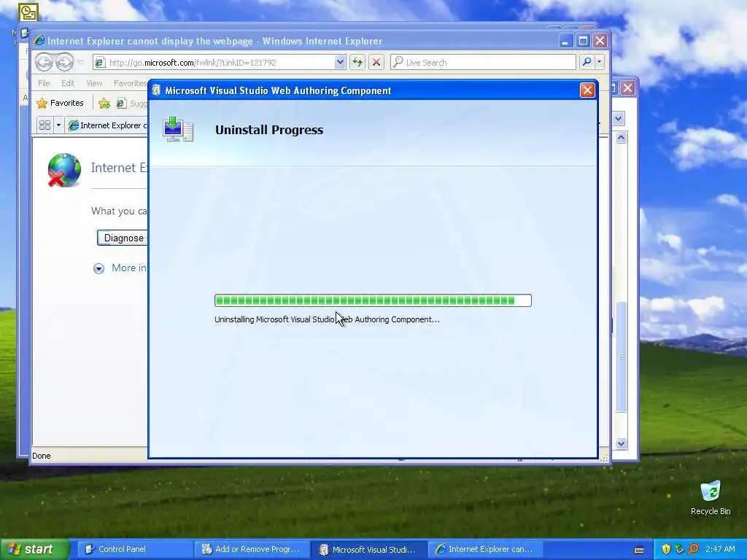Click the network connection tray icon
Image resolution: width=747 pixels, height=560 pixels.
point(679,549)
